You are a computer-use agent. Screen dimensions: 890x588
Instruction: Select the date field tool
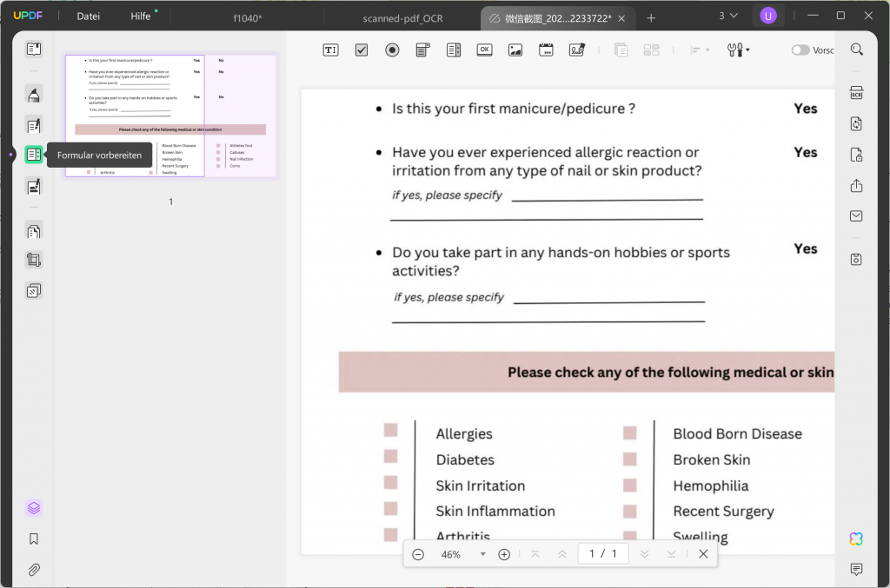coord(546,50)
